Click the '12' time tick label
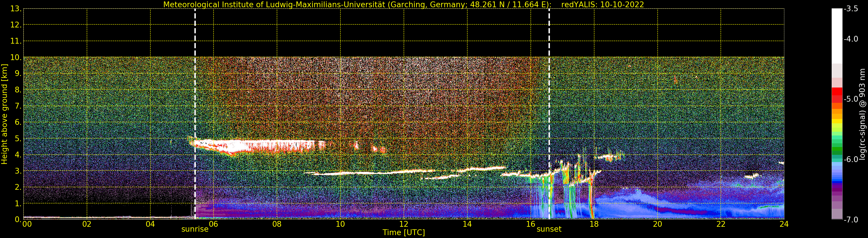 pyautogui.click(x=404, y=224)
